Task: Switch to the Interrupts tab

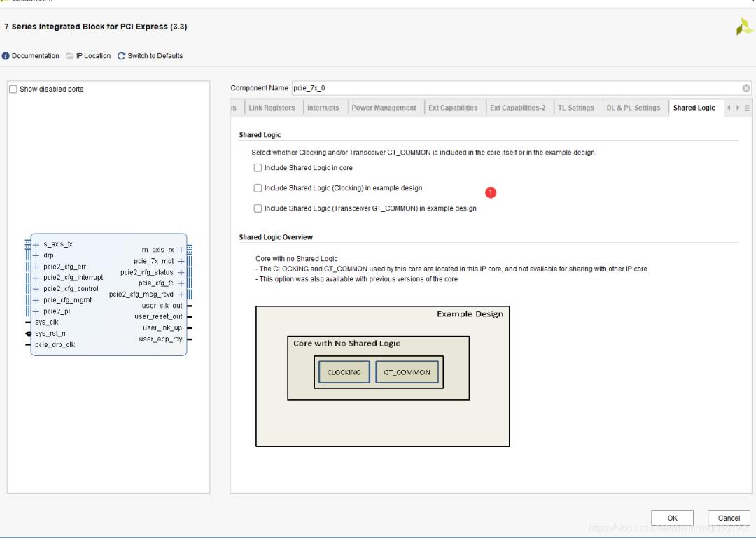Action: pyautogui.click(x=323, y=108)
